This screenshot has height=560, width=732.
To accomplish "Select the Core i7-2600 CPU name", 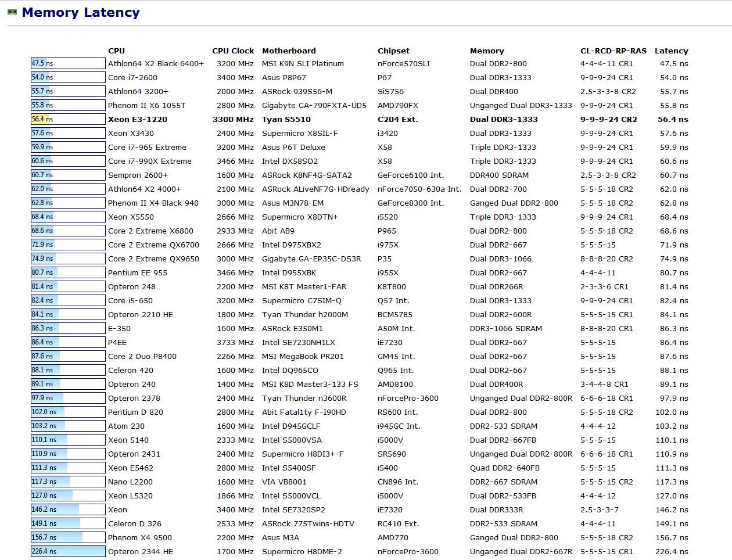I will pos(132,77).
